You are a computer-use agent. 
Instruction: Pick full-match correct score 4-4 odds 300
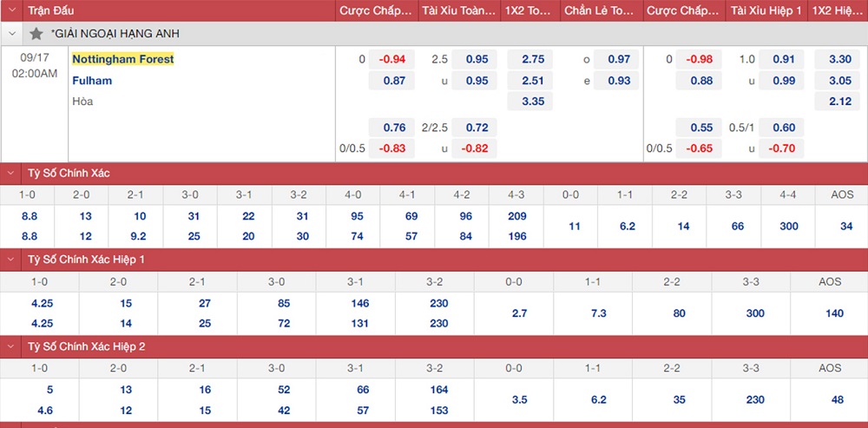(789, 227)
